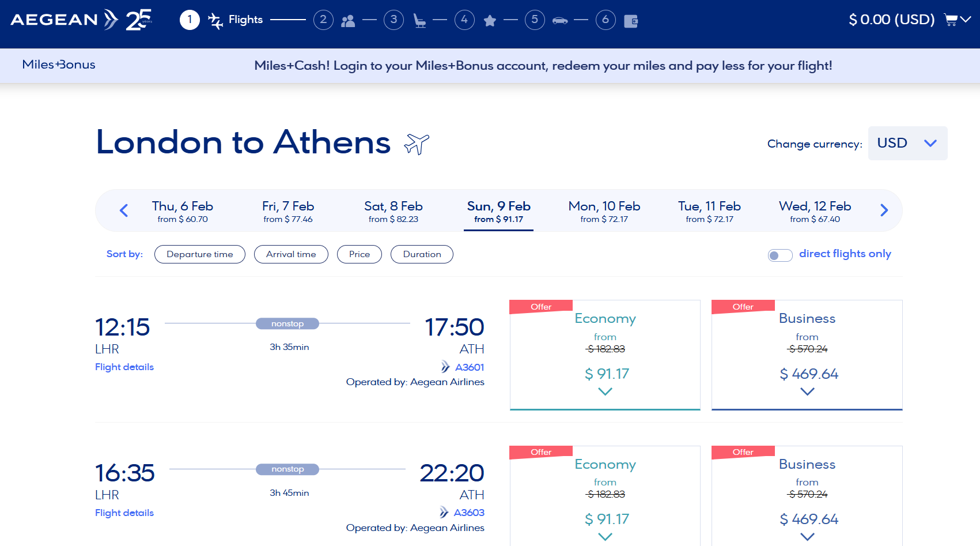The height and width of the screenshot is (546, 980).
Task: Click the Change currency label
Action: (x=815, y=144)
